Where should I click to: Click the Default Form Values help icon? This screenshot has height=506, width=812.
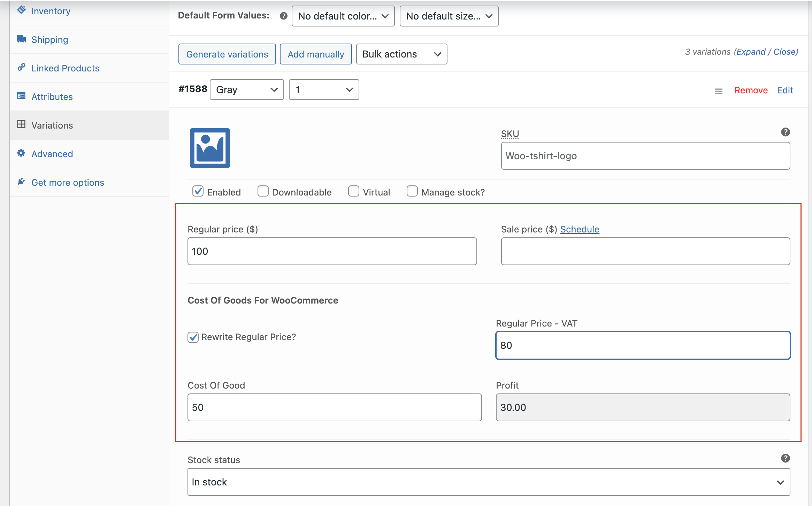pos(284,16)
